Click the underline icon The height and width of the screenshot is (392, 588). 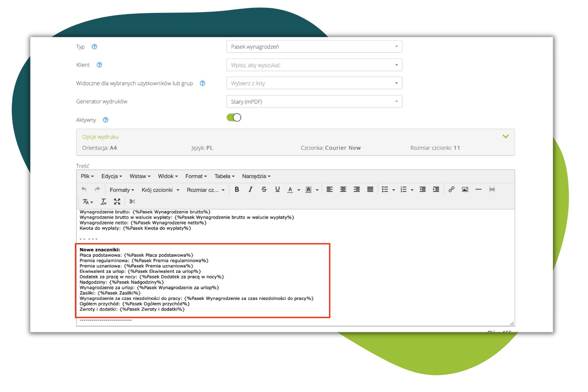[278, 190]
